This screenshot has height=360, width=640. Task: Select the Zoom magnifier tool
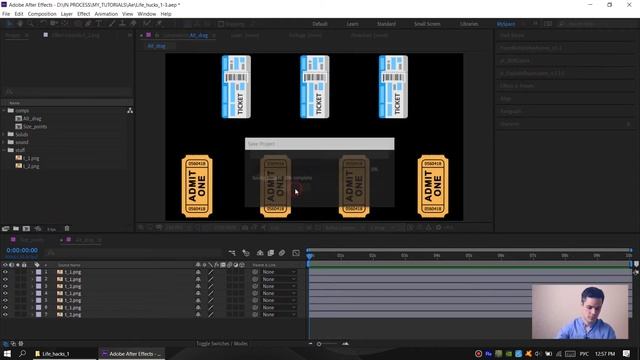pyautogui.click(x=30, y=24)
